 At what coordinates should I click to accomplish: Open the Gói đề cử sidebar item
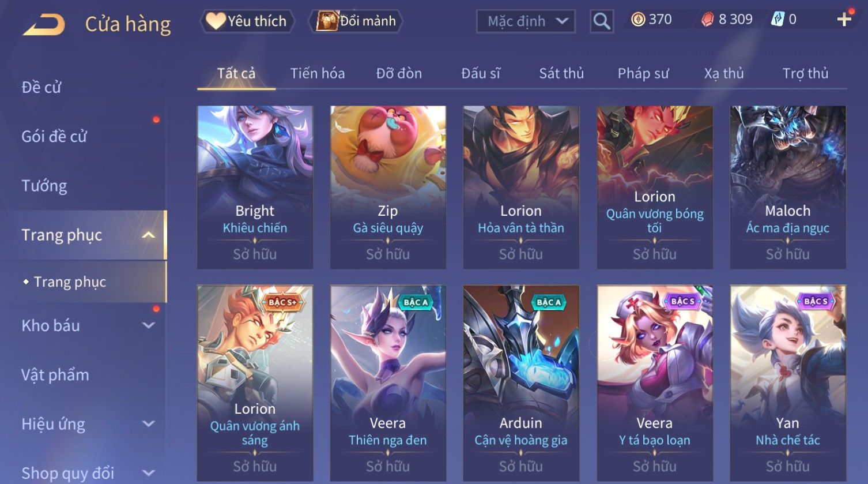(54, 137)
